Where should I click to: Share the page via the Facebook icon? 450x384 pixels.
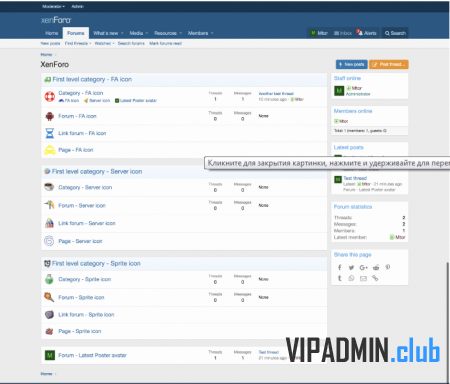click(339, 267)
